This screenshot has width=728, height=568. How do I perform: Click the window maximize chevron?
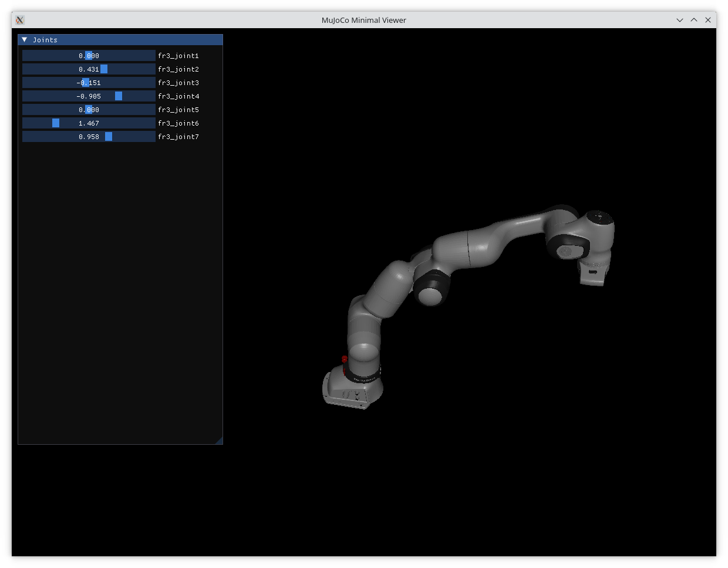693,19
